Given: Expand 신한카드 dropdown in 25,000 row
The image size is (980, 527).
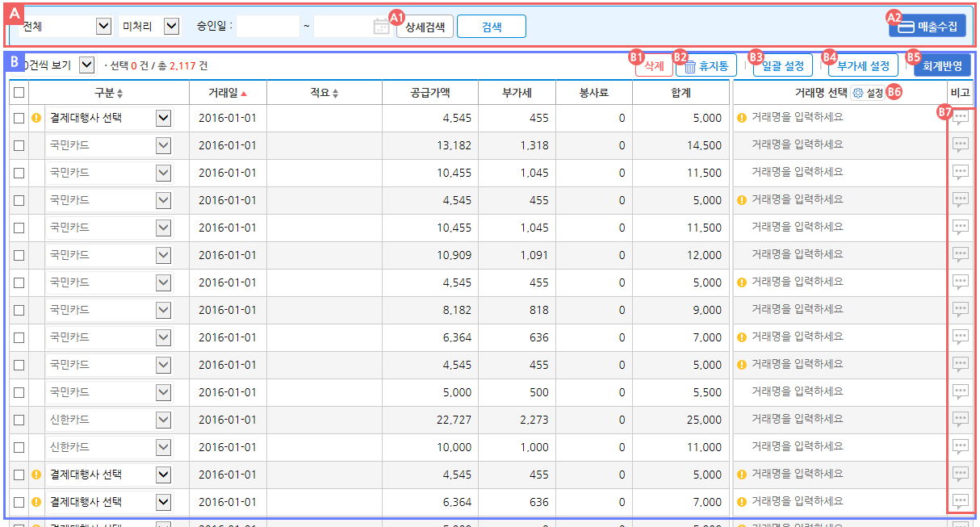Looking at the screenshot, I should point(163,420).
